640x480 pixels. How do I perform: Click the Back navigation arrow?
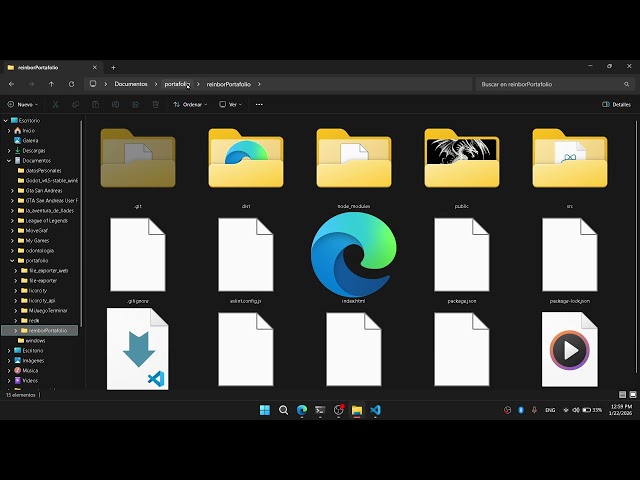point(12,84)
